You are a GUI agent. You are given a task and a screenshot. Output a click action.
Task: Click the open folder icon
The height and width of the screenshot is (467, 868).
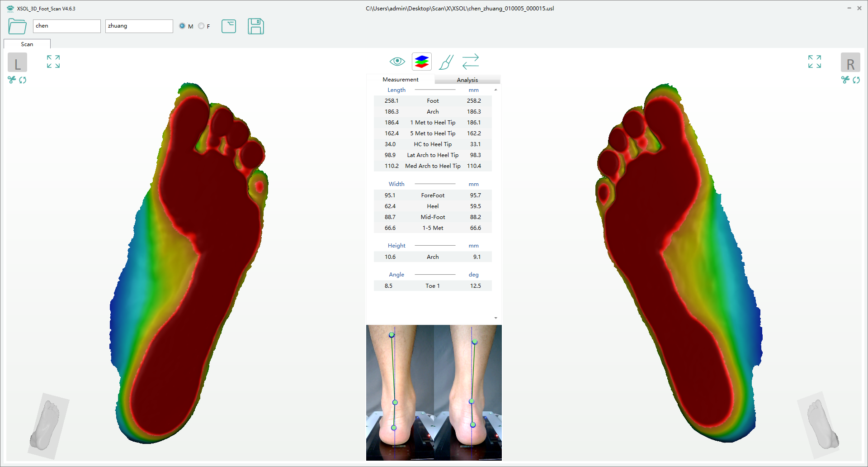point(17,26)
